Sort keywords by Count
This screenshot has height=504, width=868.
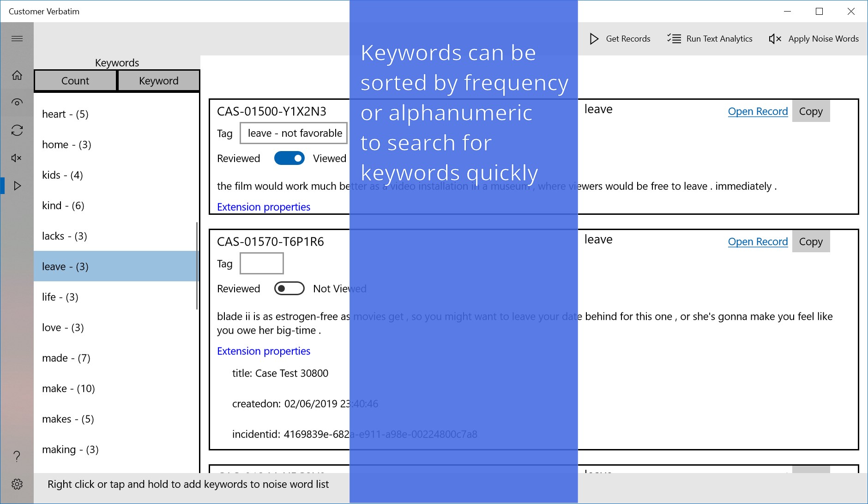coord(75,81)
